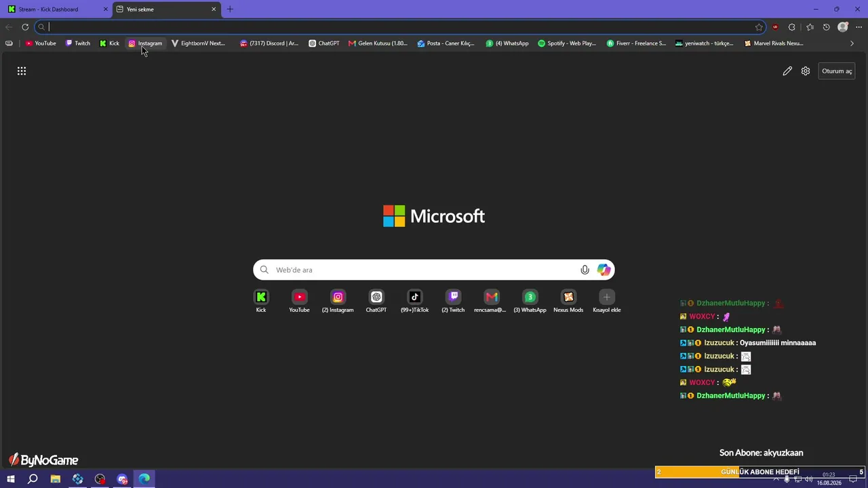This screenshot has width=868, height=488.
Task: Open File Explorer from the taskbar
Action: click(x=56, y=479)
